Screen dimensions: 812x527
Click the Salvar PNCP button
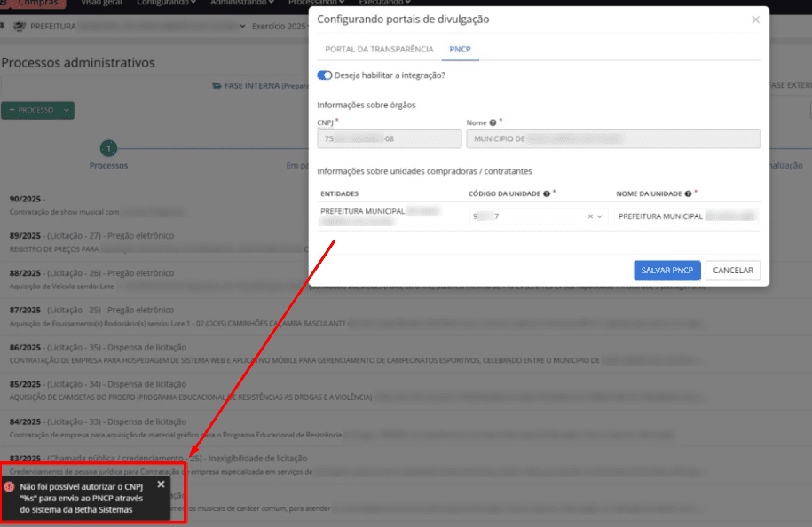(x=666, y=271)
